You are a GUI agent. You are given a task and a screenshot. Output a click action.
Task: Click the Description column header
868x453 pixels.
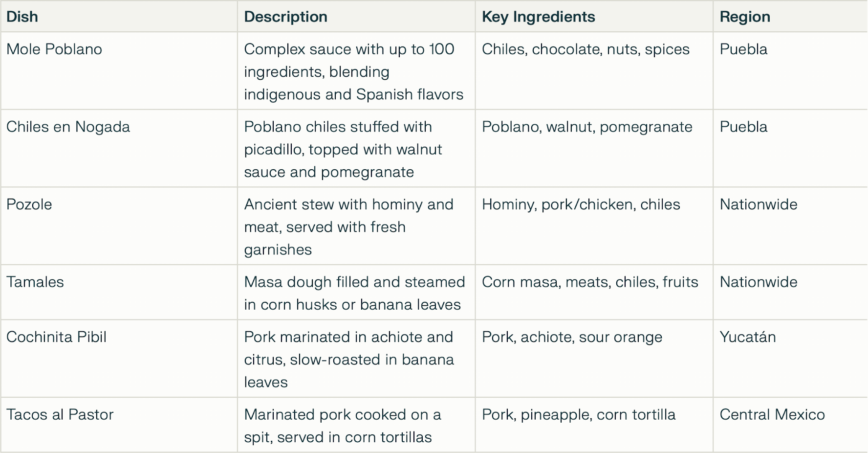356,17
